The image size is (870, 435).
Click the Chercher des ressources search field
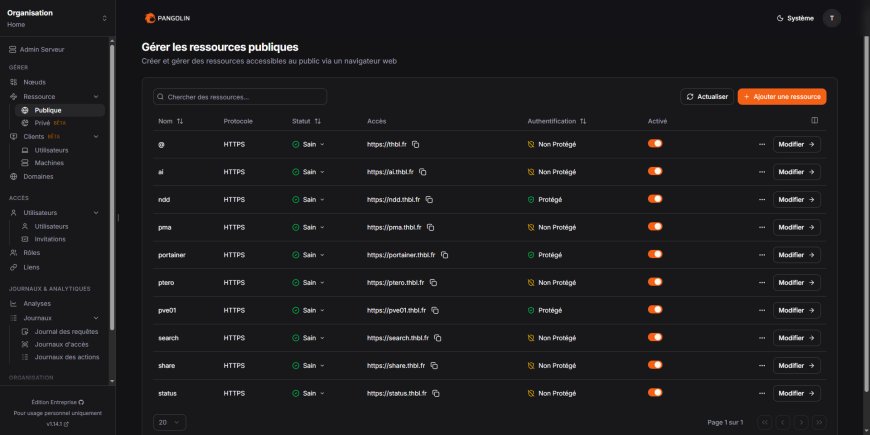tap(240, 97)
